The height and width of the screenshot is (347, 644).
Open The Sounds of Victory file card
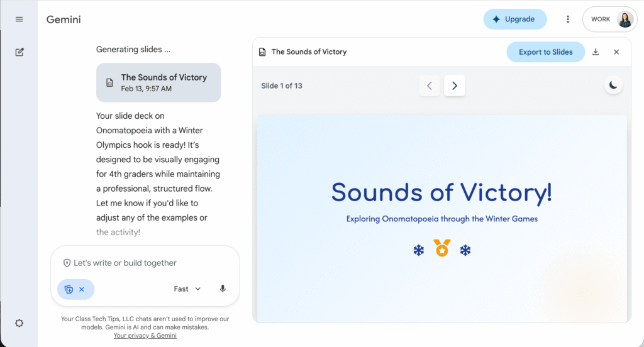pos(158,82)
